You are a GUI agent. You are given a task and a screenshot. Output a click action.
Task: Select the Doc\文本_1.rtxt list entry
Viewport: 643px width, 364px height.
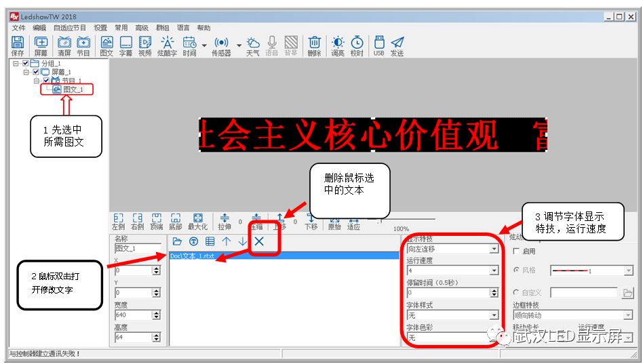coord(284,256)
